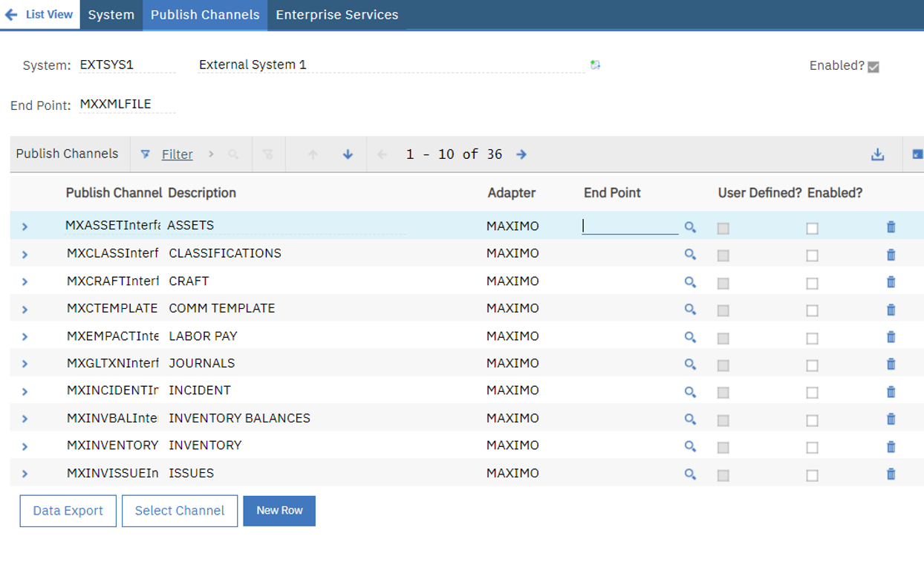Click the delete trash icon on MXCLASSInterface row
924x565 pixels.
tap(891, 253)
